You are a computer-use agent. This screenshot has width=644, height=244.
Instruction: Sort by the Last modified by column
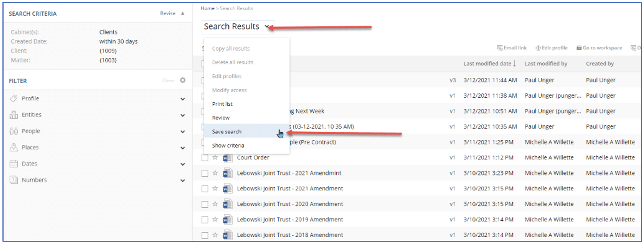(x=546, y=64)
